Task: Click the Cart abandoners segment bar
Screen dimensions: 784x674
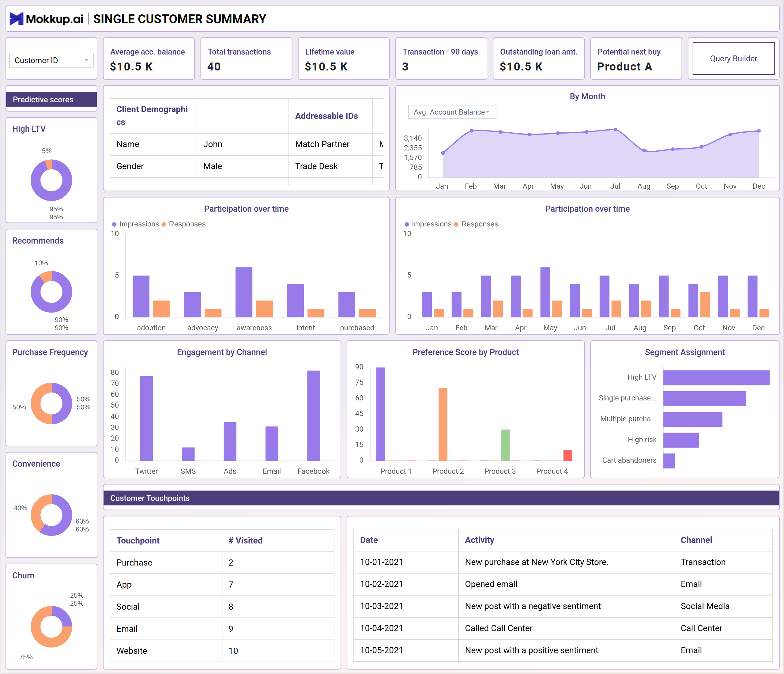Action: click(669, 461)
